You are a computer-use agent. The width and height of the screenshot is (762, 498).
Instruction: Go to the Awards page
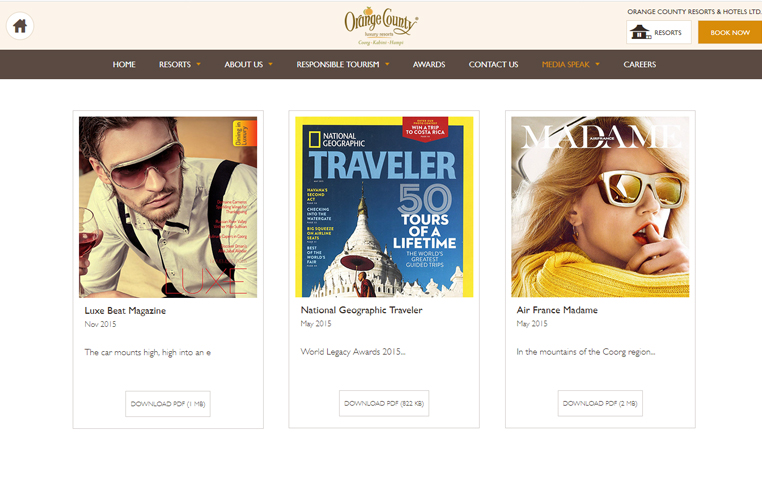(429, 64)
